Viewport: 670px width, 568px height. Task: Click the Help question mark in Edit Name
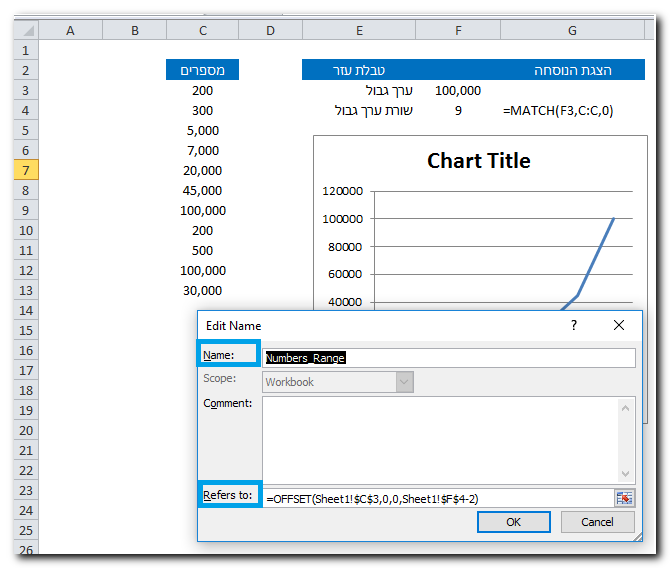click(x=574, y=325)
